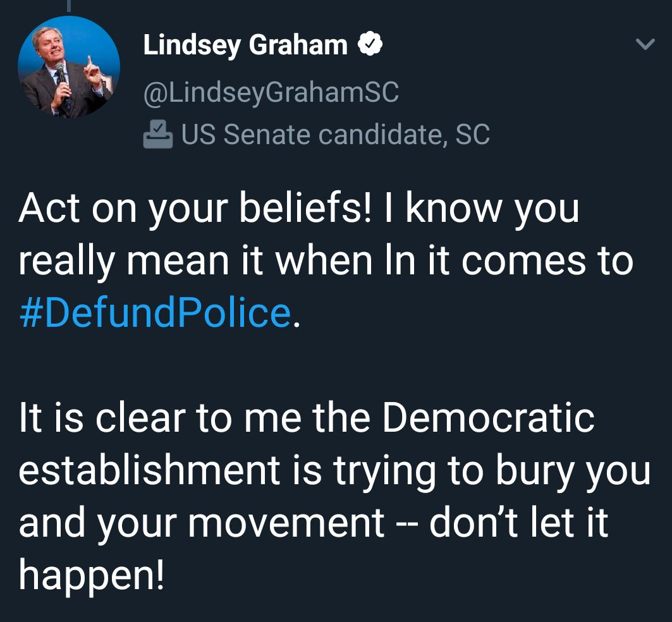Click the word "Democratic" in the tweet
Viewport: 672px width, 622px height.
pyautogui.click(x=489, y=418)
